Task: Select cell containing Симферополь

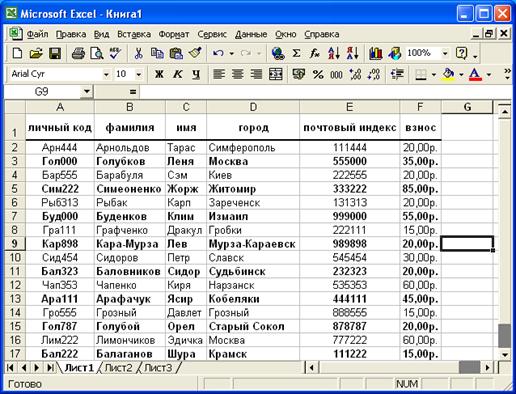Action: (253, 147)
